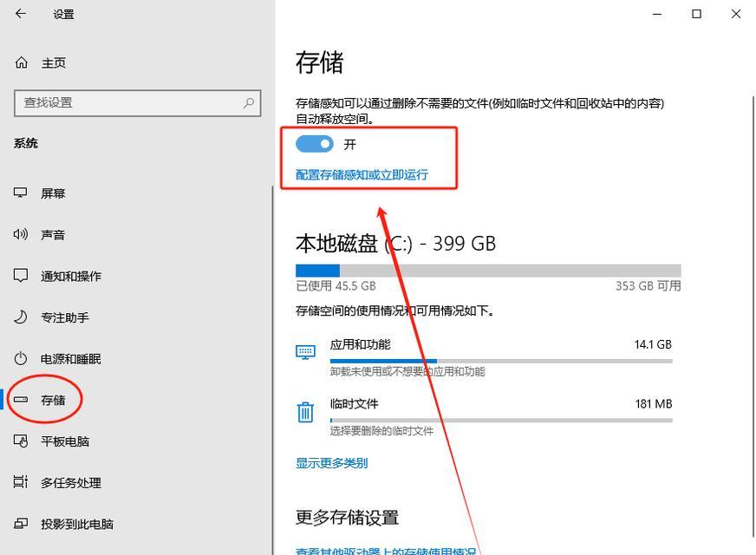Click 配置存储感知或立即运行 link
The width and height of the screenshot is (756, 555).
(362, 174)
